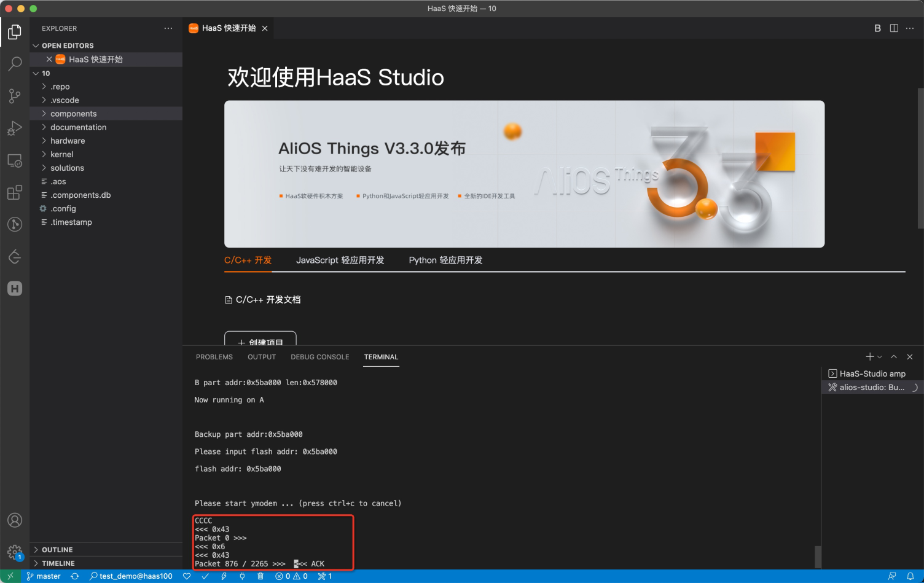Select the JavaScript 轻应用开发 tab

[x=340, y=260]
